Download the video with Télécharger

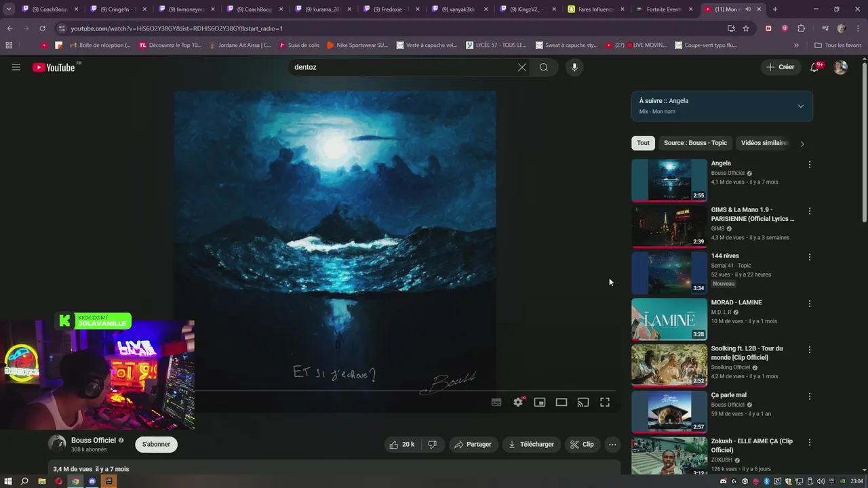point(531,445)
